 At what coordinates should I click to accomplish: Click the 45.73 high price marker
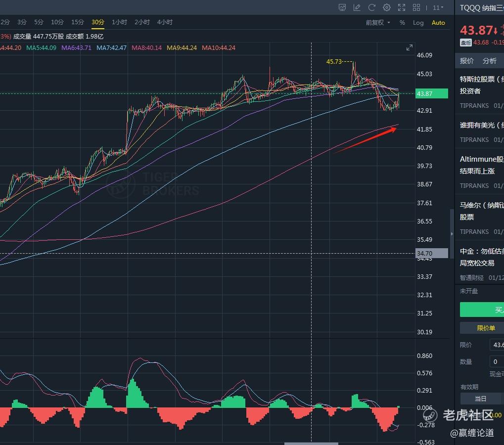(x=334, y=61)
